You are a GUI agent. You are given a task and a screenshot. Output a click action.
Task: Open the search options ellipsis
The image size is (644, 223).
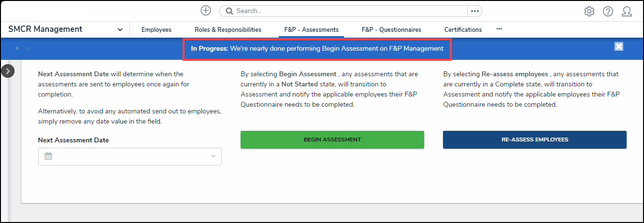474,11
